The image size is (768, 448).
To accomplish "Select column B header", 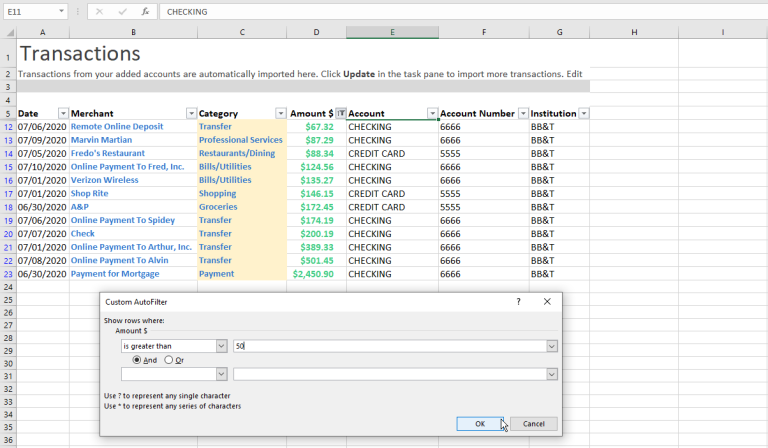I will pos(133,32).
